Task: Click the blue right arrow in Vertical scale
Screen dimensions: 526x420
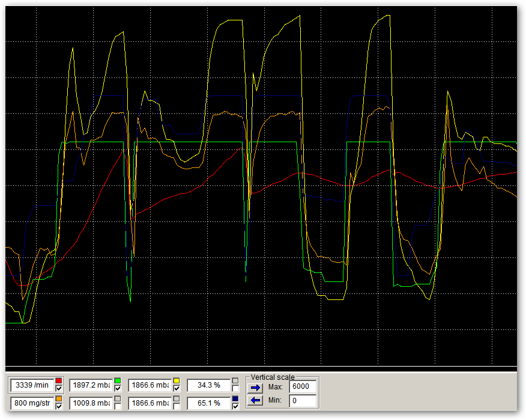Action: (x=256, y=388)
